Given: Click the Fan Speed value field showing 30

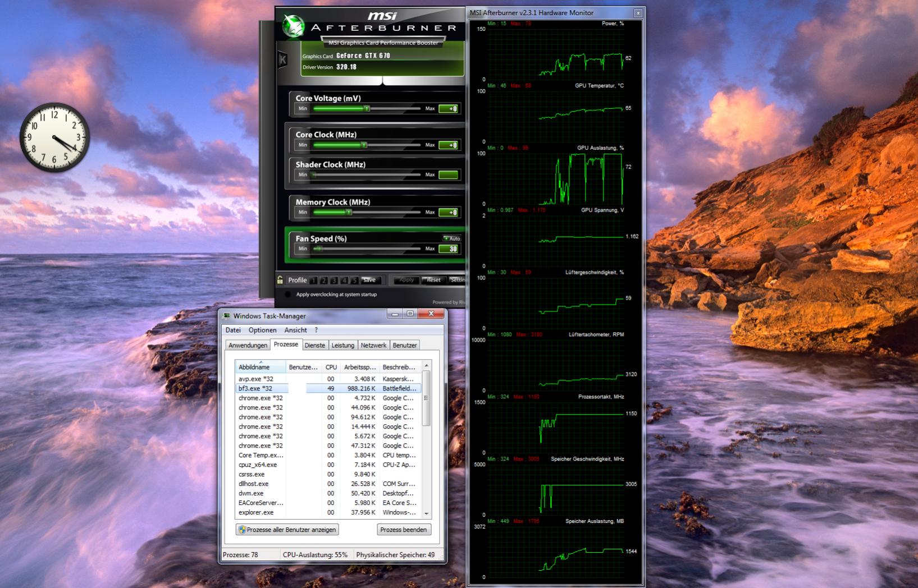Looking at the screenshot, I should 449,249.
